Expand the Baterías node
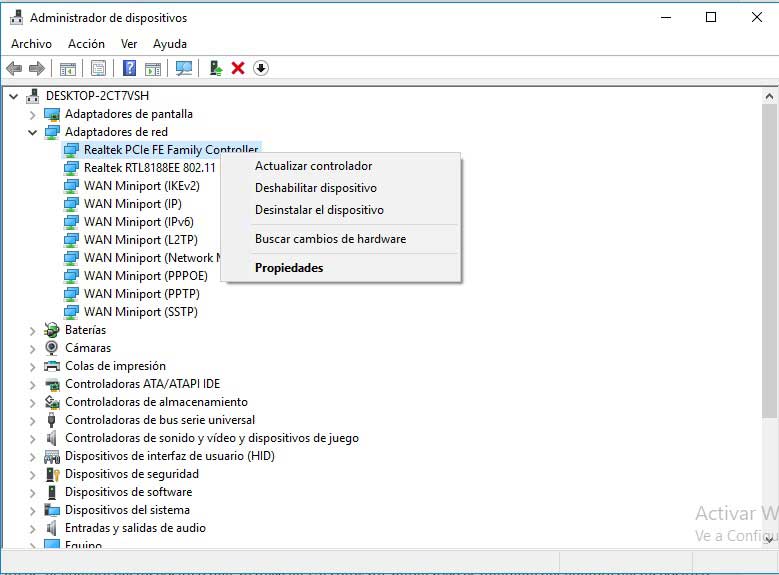Viewport: 779px width, 575px height. (32, 330)
